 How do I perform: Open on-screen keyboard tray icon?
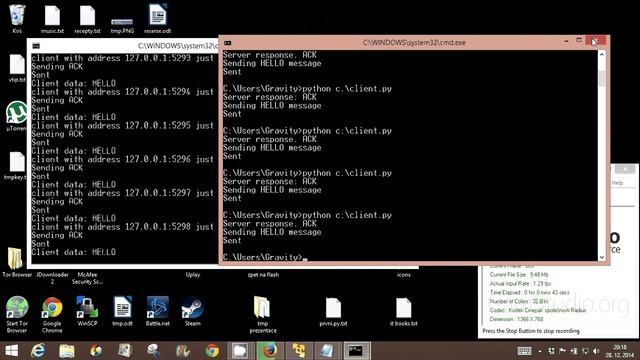524,351
